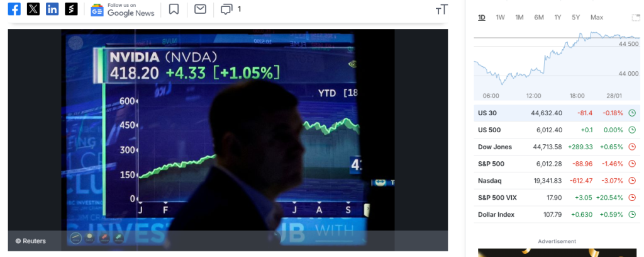Bookmark this article
This screenshot has width=644, height=257.
(x=174, y=9)
